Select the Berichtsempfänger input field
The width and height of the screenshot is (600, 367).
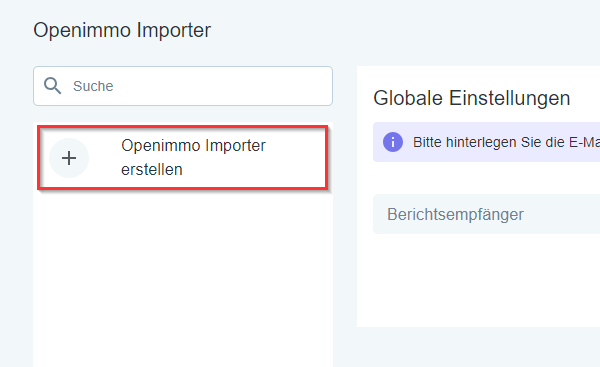(x=486, y=214)
